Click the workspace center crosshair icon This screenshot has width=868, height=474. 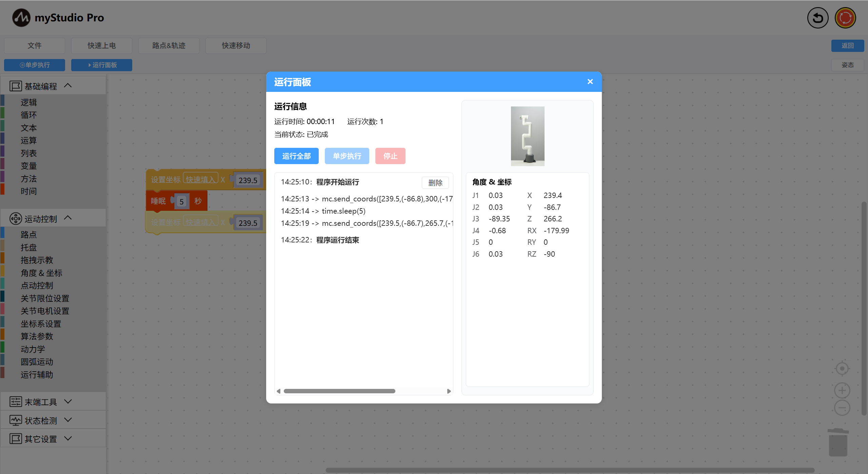[x=842, y=369]
